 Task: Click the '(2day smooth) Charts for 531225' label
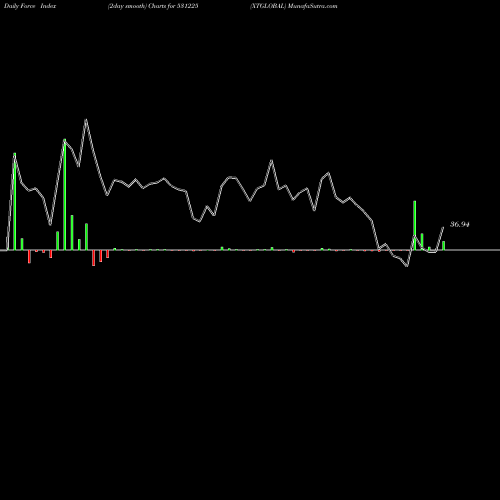tap(153, 6)
